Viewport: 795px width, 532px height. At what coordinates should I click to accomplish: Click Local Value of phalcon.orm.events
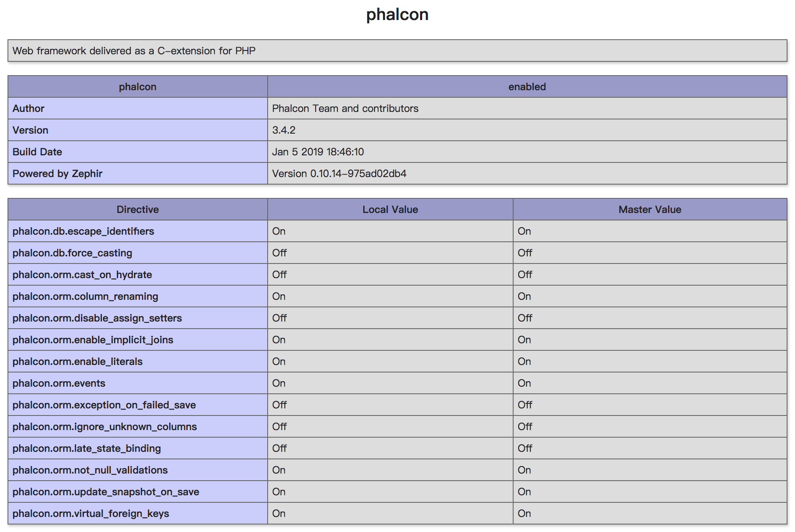pyautogui.click(x=279, y=383)
